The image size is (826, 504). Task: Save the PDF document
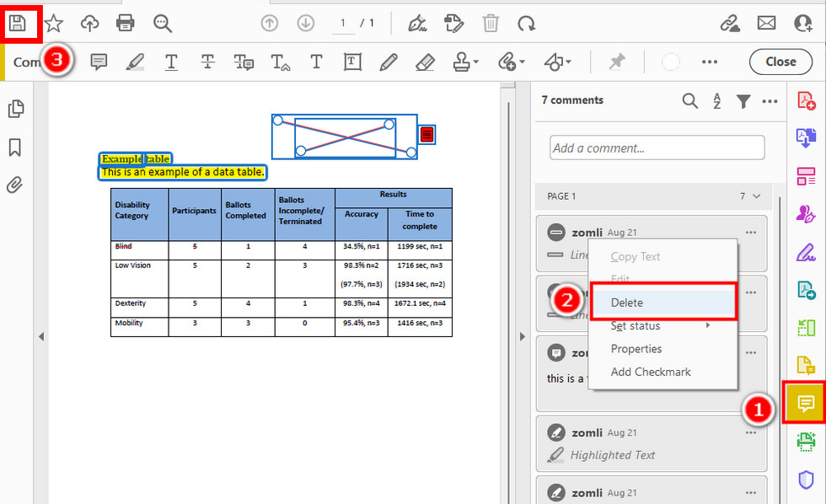(x=19, y=23)
